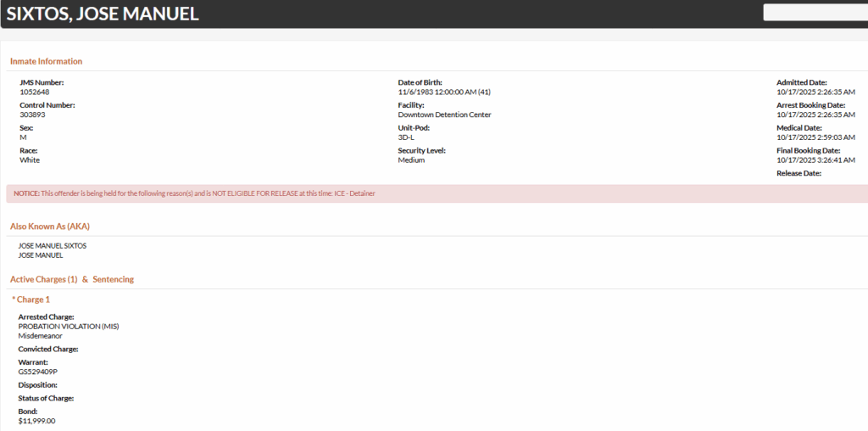
Task: Select the PROBATION VIOLATION (MIS) charge text
Action: coord(69,326)
